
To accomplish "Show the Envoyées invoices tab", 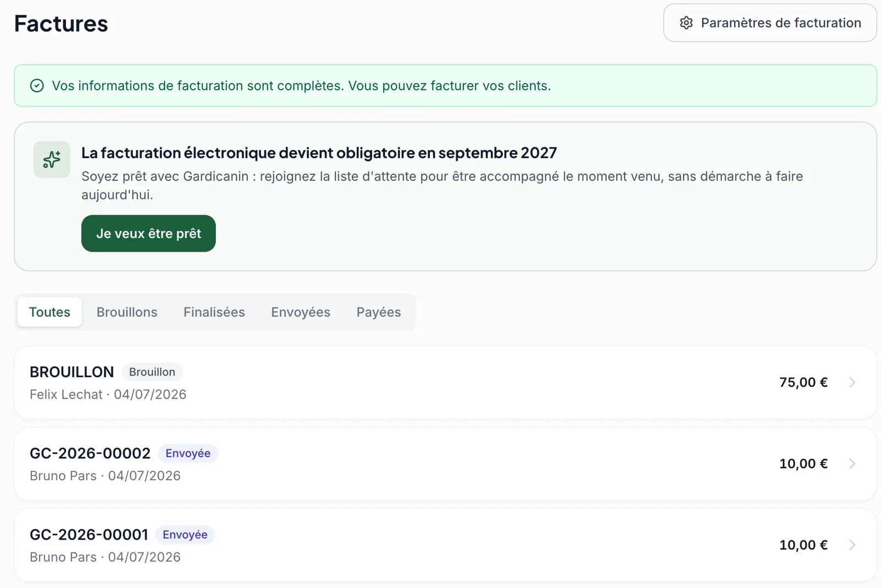I will coord(301,312).
